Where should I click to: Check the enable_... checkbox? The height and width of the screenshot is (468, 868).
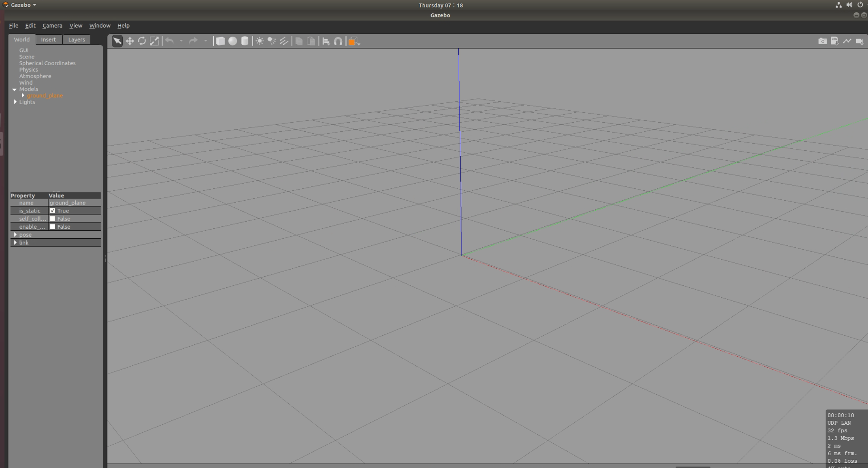[52, 227]
